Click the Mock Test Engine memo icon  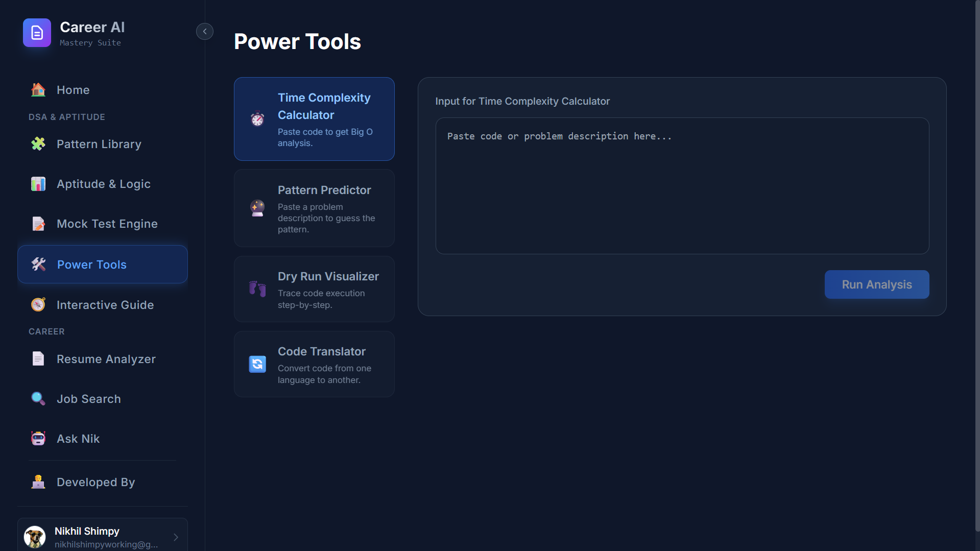[38, 224]
